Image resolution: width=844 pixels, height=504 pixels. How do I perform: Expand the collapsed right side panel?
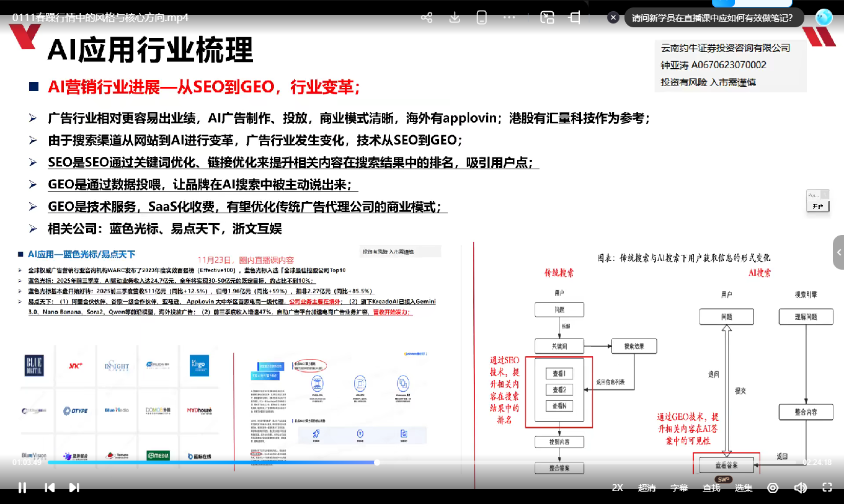[x=838, y=252]
